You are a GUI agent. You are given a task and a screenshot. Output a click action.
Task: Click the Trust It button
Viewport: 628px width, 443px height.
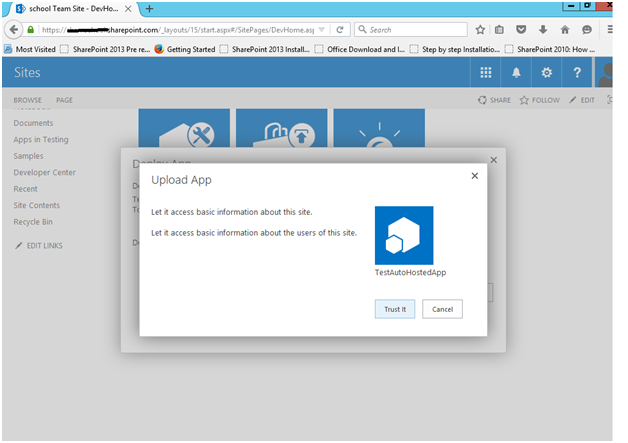[395, 309]
